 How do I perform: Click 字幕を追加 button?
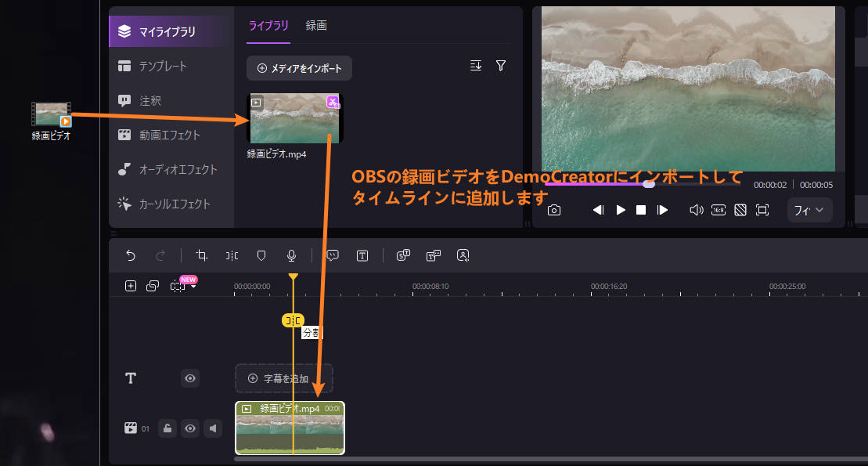click(284, 378)
